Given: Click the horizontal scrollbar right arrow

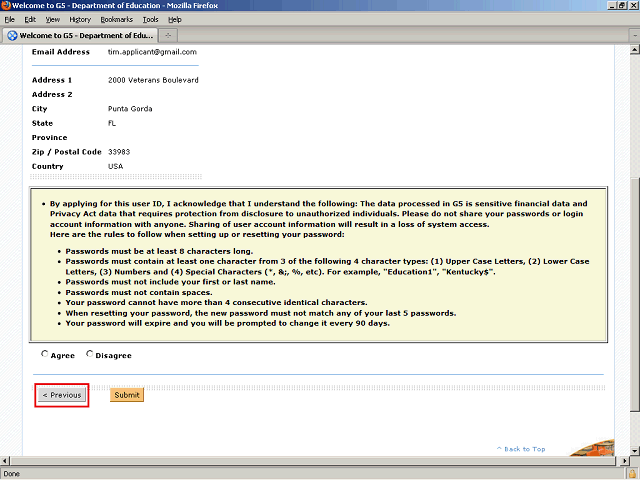Looking at the screenshot, I should tap(624, 461).
